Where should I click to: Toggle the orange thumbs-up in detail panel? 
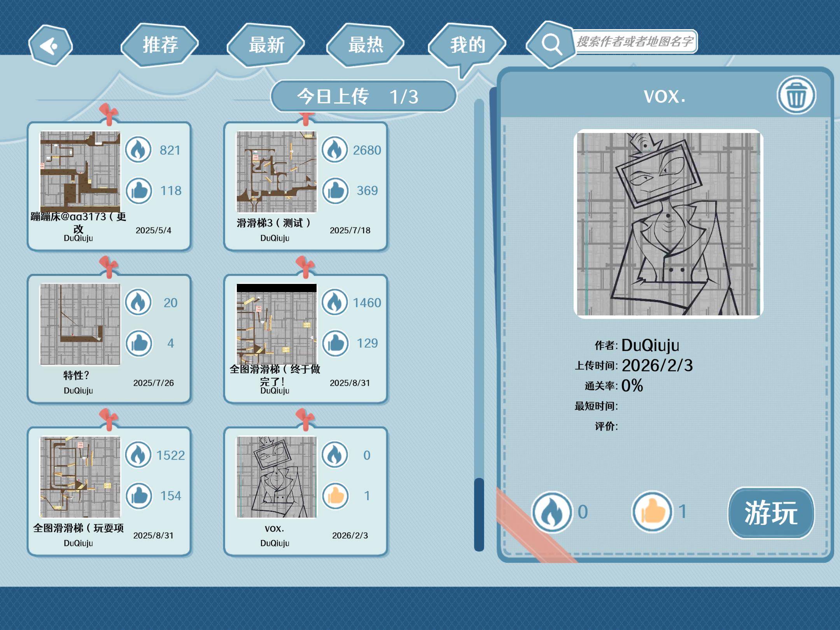[652, 512]
